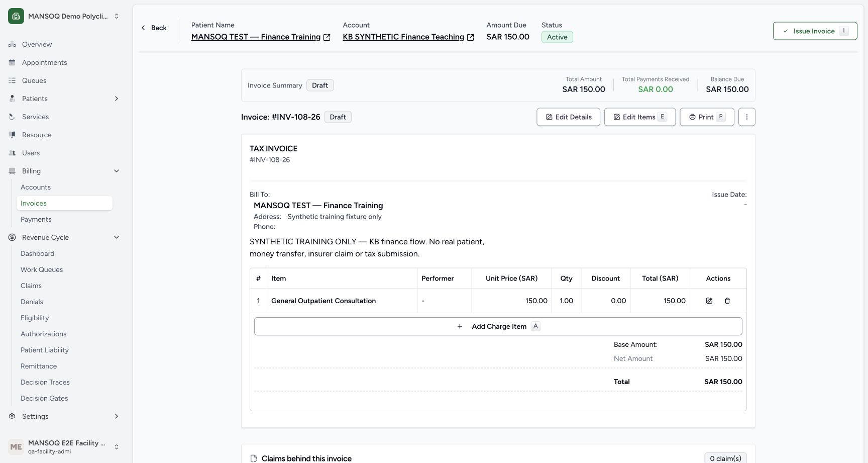Open Patient Liability page
868x463 pixels.
pos(64,350)
